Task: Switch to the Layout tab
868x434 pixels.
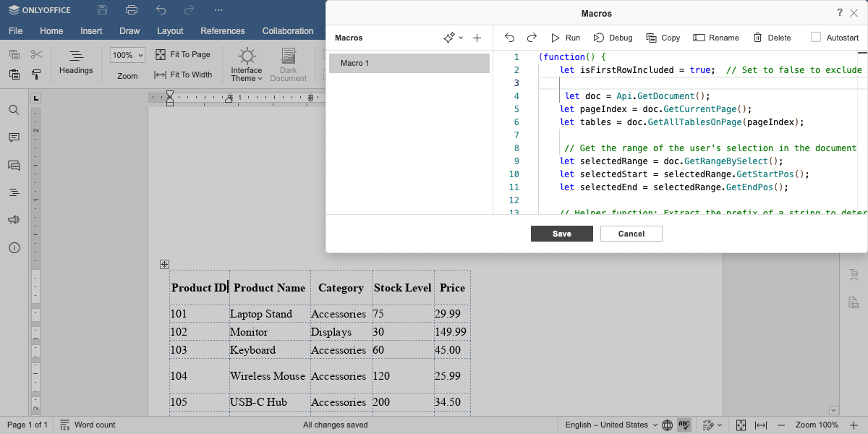Action: click(x=170, y=31)
